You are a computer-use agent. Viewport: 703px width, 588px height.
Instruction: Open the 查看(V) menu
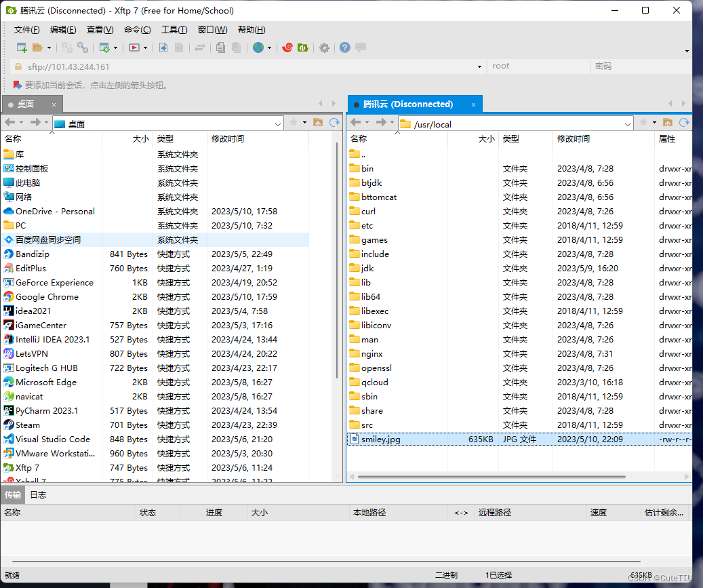point(100,30)
